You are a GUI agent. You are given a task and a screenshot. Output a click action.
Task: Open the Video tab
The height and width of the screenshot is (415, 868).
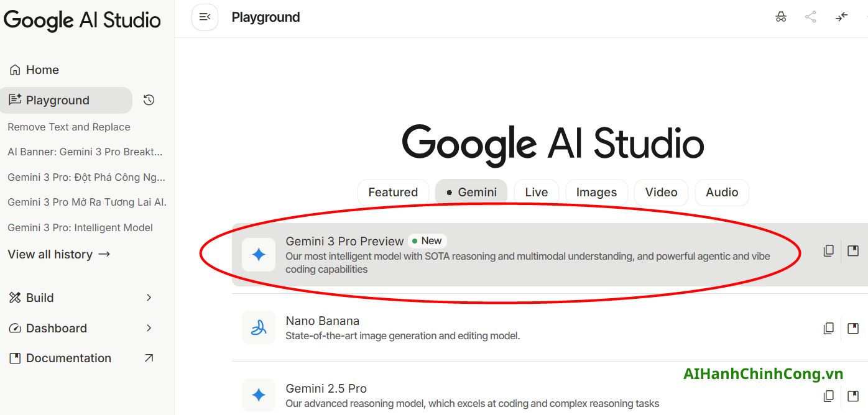click(661, 193)
